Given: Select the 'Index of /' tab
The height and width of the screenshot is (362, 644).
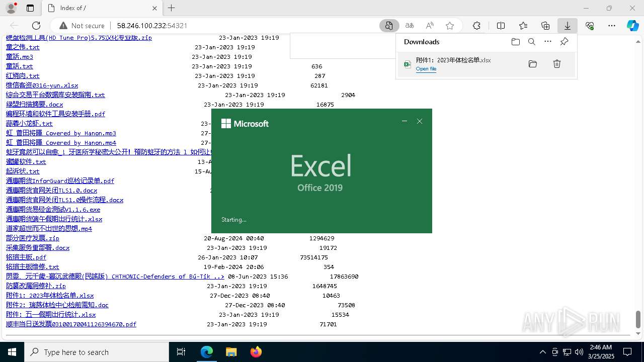Looking at the screenshot, I should (102, 8).
